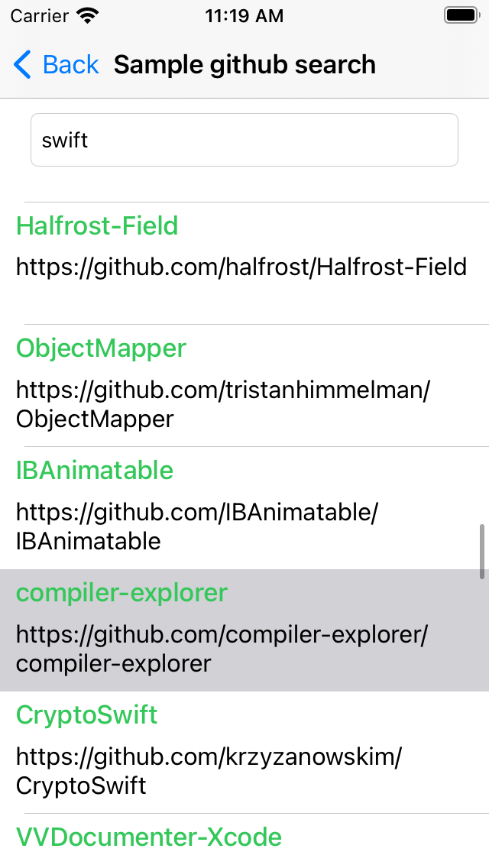Image resolution: width=489 pixels, height=868 pixels.
Task: Select the CryptoSwift repository title
Action: click(87, 715)
